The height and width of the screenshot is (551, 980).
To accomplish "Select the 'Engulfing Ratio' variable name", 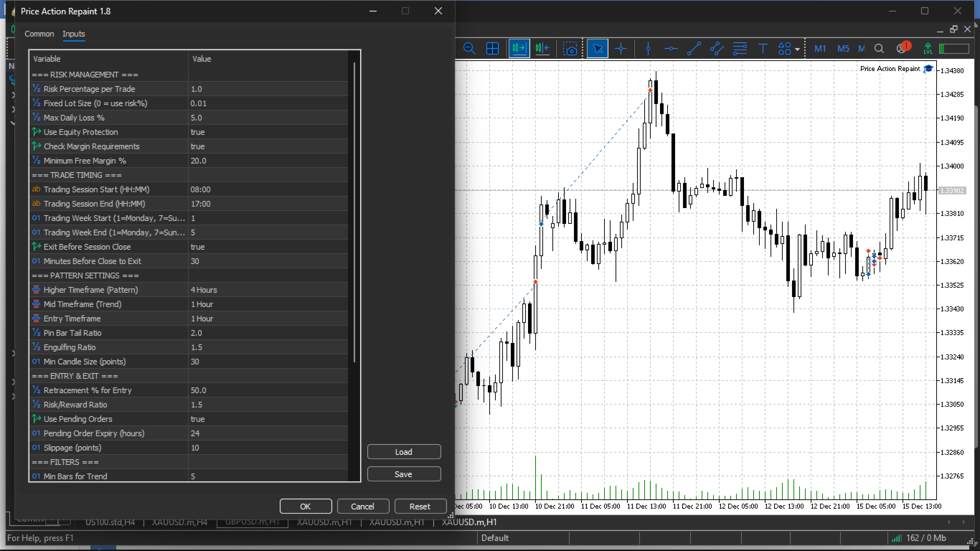I will (70, 347).
